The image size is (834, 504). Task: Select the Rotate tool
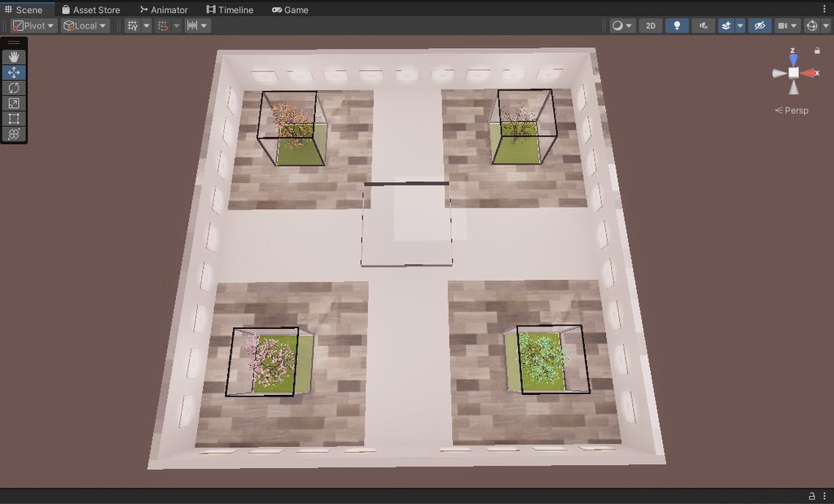(x=13, y=88)
